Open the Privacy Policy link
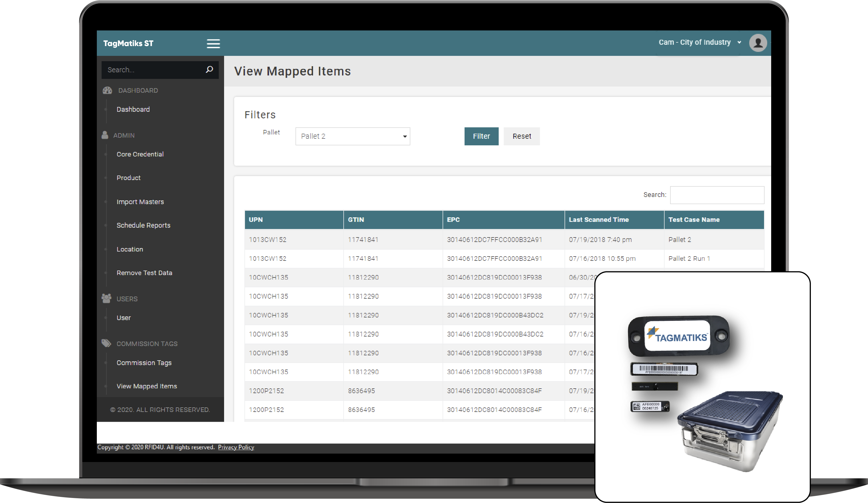 pyautogui.click(x=236, y=447)
